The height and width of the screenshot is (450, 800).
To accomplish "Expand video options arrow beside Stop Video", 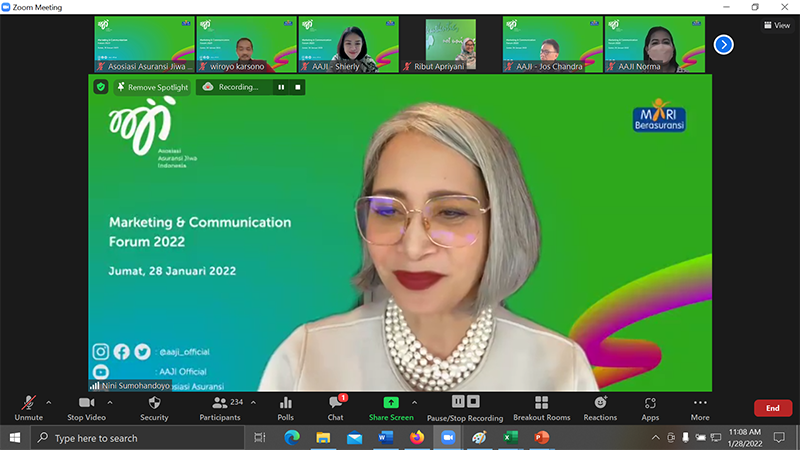I will pos(110,403).
